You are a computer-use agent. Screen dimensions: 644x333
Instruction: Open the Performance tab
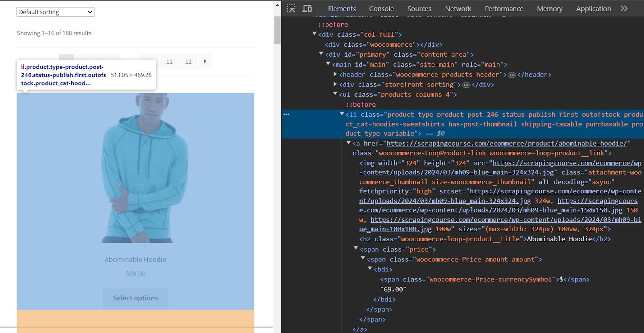(x=504, y=8)
